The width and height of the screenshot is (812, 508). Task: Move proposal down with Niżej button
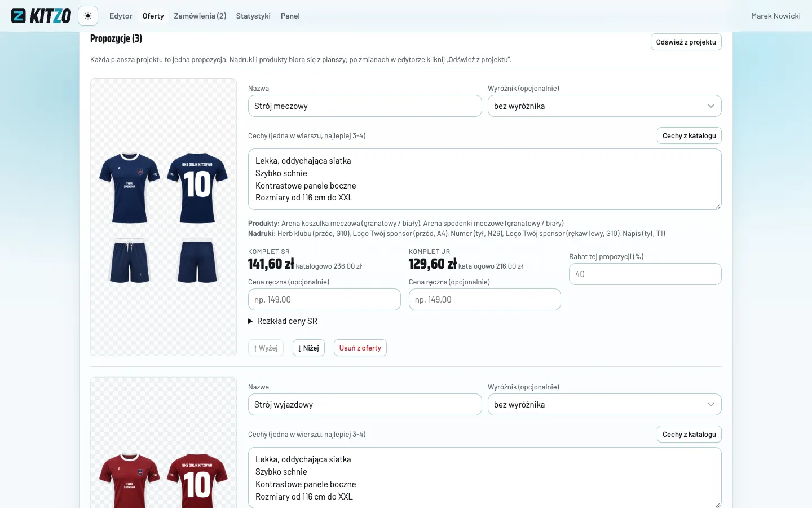(x=308, y=348)
